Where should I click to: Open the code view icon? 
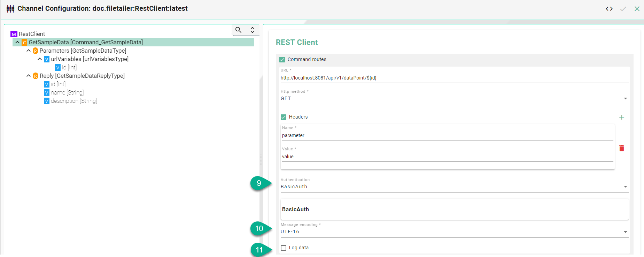tap(609, 9)
